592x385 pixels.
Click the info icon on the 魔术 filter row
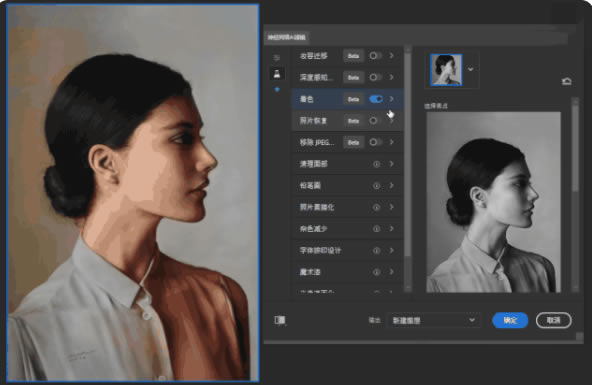376,272
